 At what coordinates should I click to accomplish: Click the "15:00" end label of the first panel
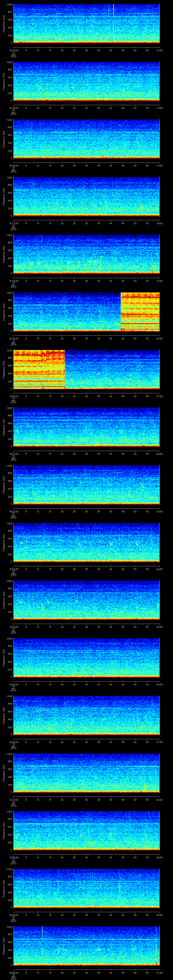pos(160,50)
